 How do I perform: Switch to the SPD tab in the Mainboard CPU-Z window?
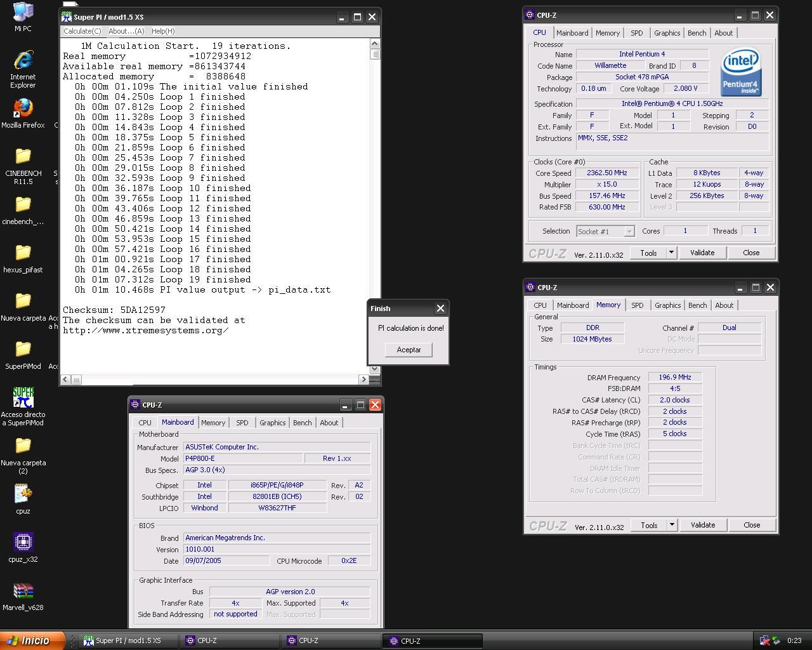click(x=242, y=423)
